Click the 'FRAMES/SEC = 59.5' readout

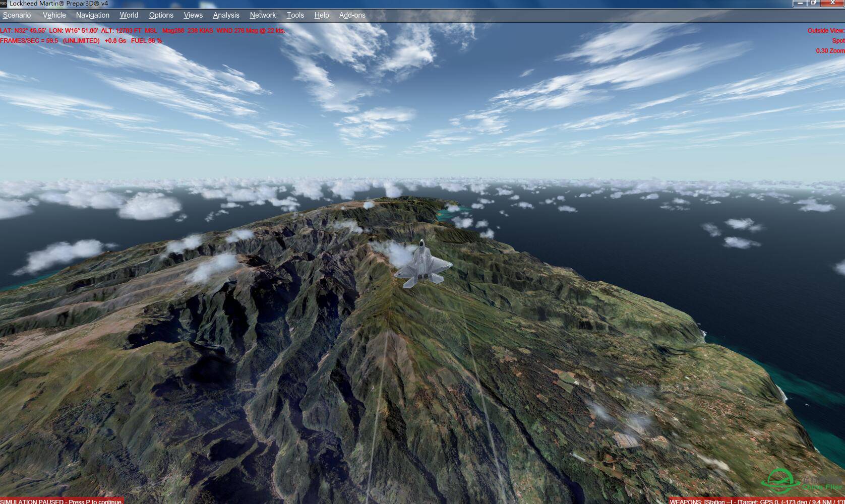coord(29,41)
